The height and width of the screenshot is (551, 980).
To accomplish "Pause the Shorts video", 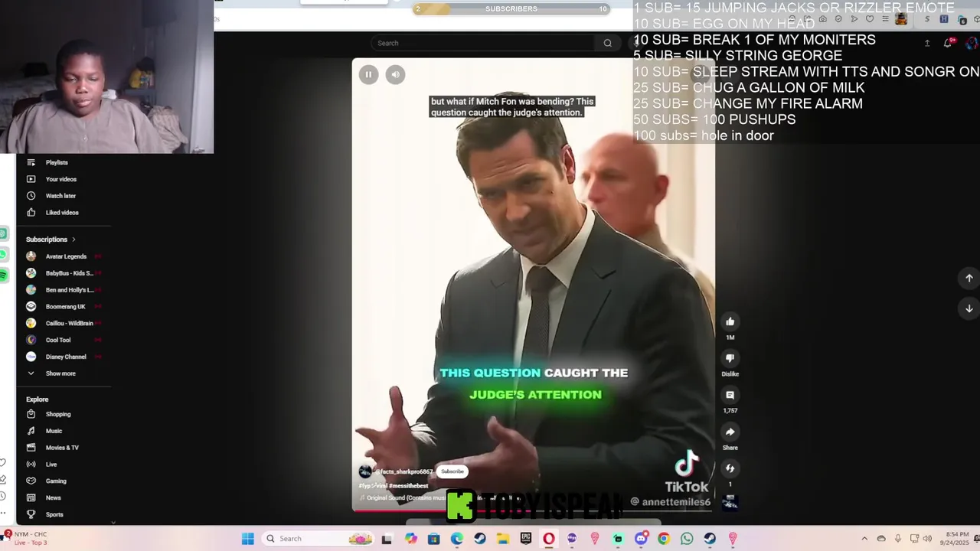I will pyautogui.click(x=368, y=74).
